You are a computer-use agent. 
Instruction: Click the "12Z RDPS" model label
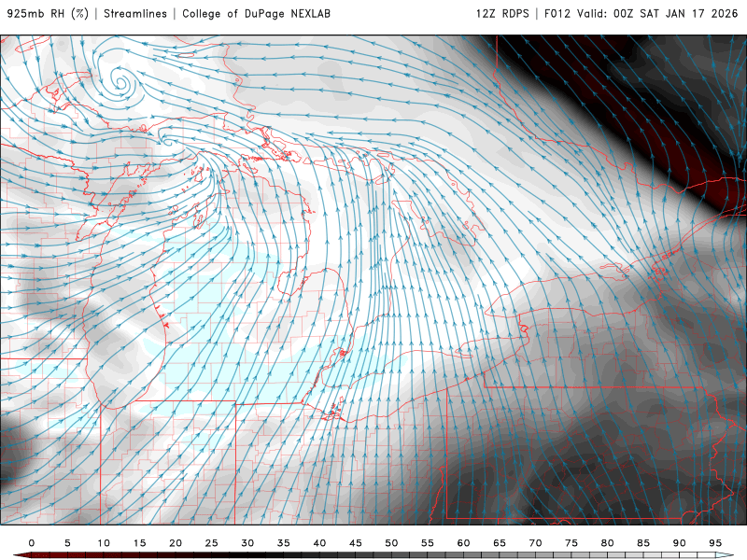[x=502, y=13]
